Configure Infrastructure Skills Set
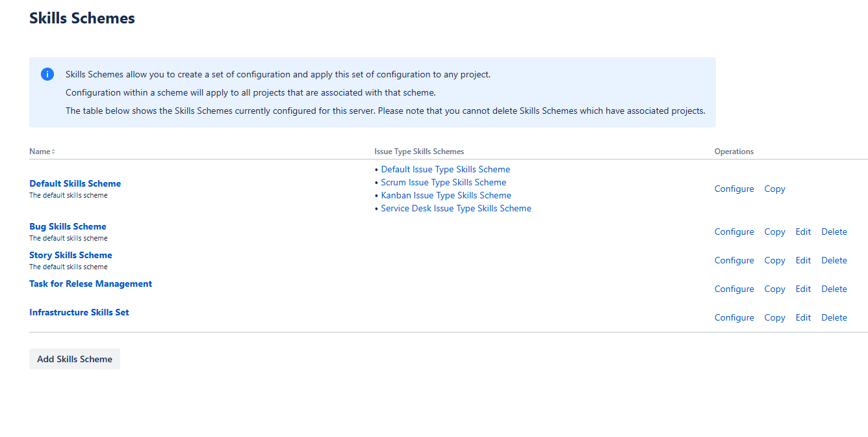The image size is (868, 437). [734, 317]
